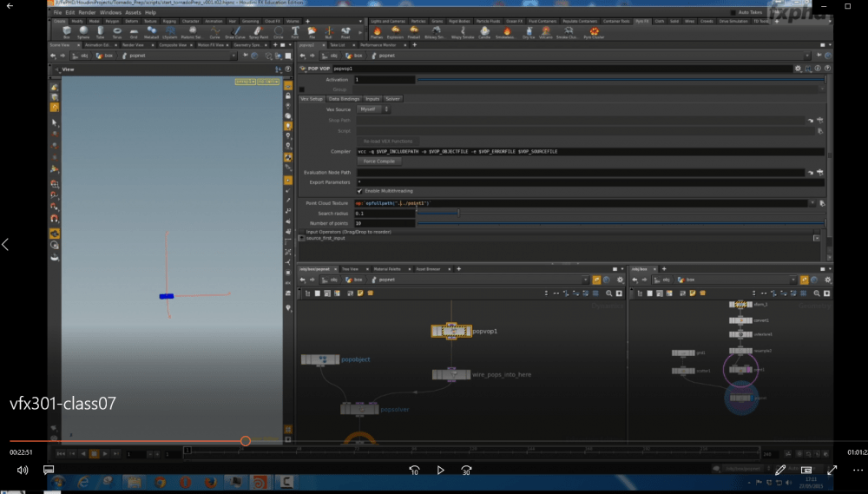Screen dimensions: 868x494
Task: Toggle the Group checkbox in POP VOP
Action: [x=302, y=89]
